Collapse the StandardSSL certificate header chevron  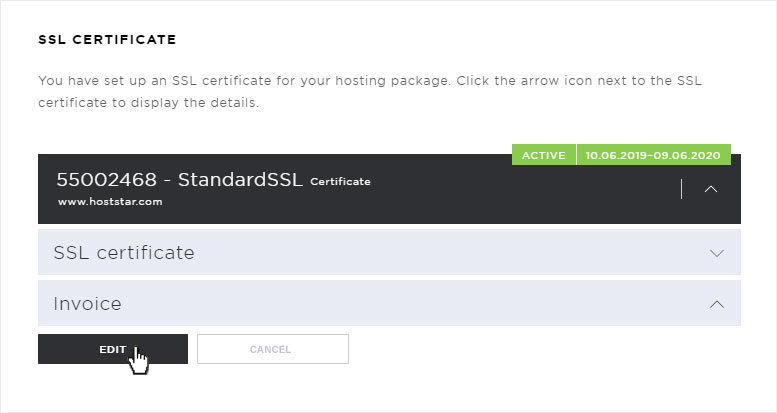pyautogui.click(x=711, y=189)
